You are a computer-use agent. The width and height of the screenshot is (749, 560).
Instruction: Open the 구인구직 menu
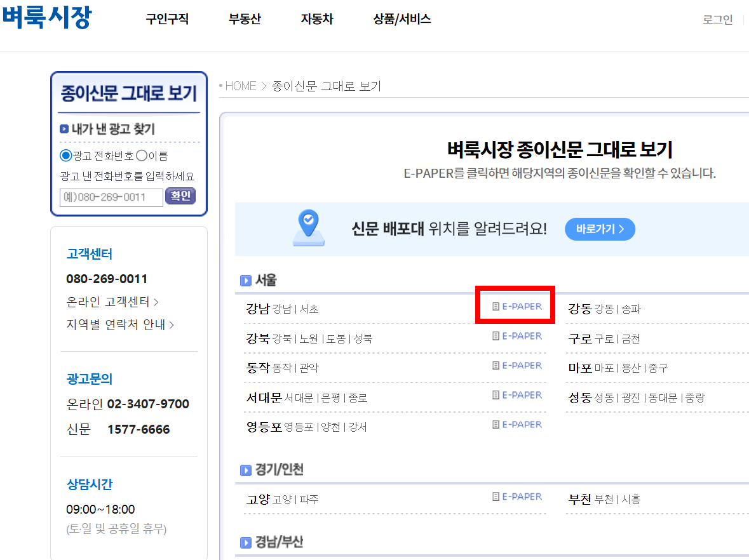166,19
